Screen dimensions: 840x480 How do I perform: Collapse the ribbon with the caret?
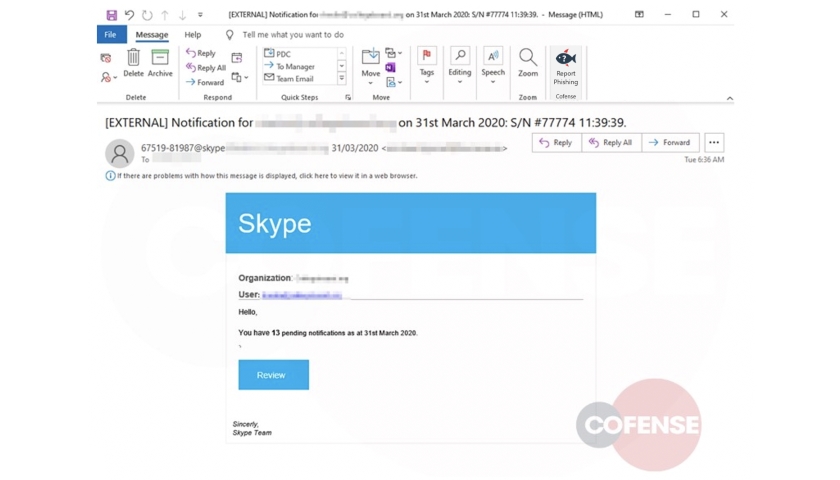point(729,98)
